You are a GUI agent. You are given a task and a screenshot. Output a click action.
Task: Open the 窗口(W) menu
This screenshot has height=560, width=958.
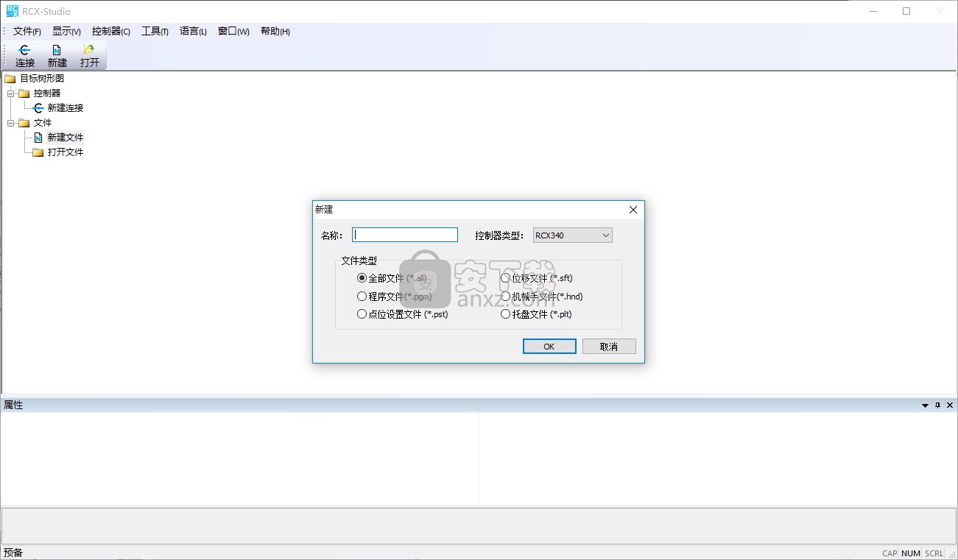click(x=233, y=32)
